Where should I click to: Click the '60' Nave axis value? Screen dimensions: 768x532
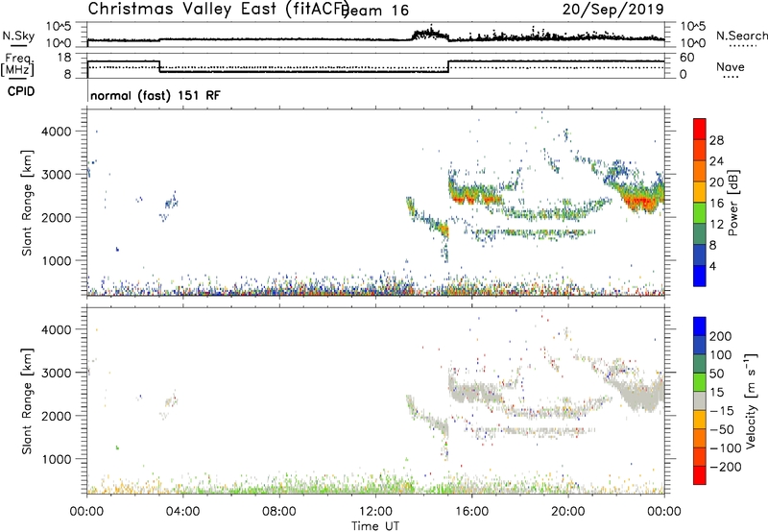coord(687,58)
